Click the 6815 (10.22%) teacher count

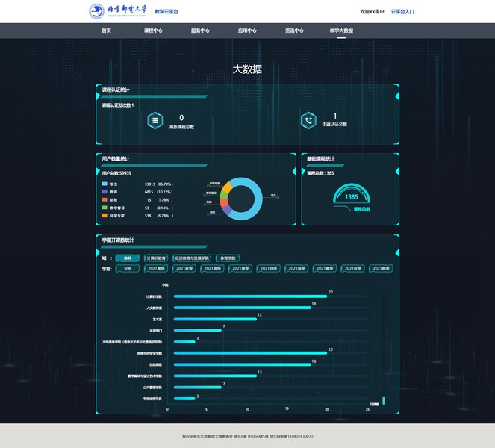tap(159, 192)
